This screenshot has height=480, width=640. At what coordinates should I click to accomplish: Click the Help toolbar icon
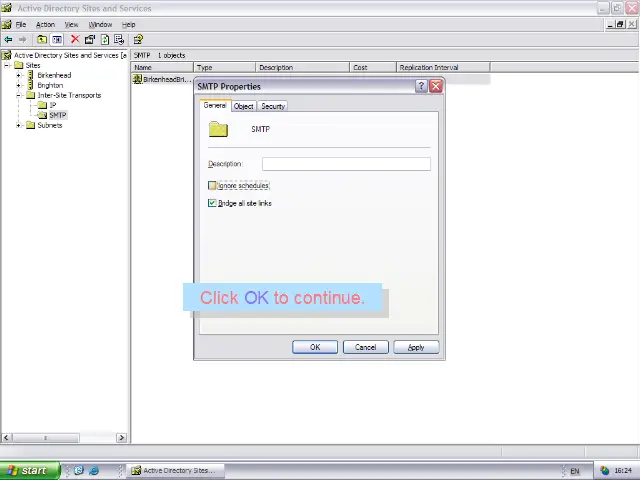pyautogui.click(x=138, y=40)
